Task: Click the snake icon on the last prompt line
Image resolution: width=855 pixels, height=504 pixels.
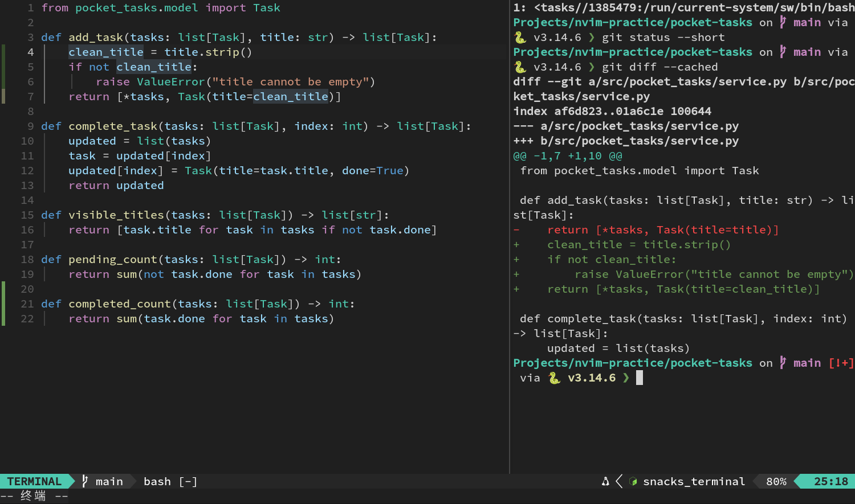Action: click(x=554, y=378)
